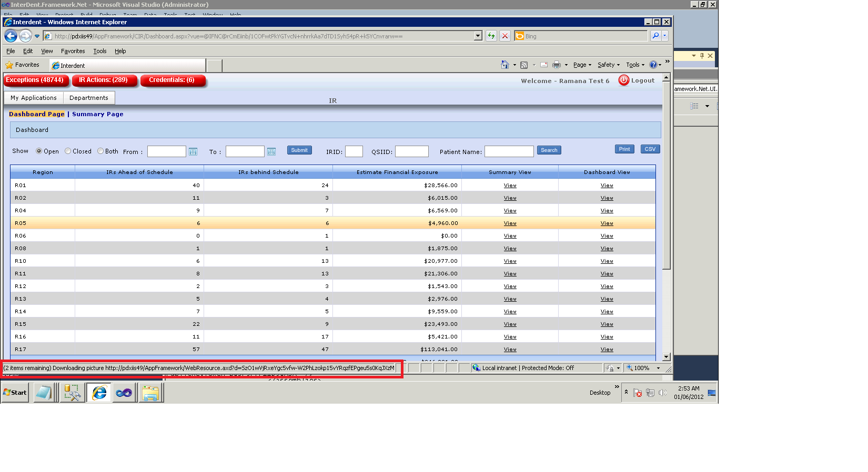
Task: Click the red Logout power icon
Action: tap(623, 80)
